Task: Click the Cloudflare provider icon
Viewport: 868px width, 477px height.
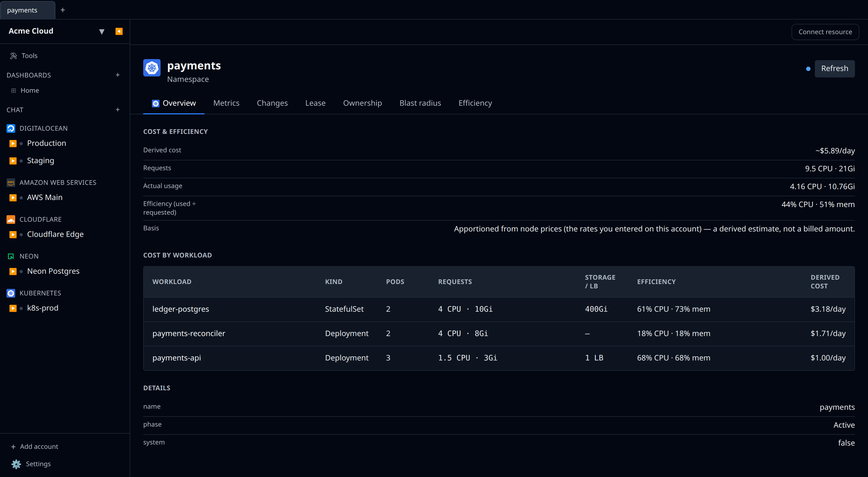Action: [x=11, y=220]
